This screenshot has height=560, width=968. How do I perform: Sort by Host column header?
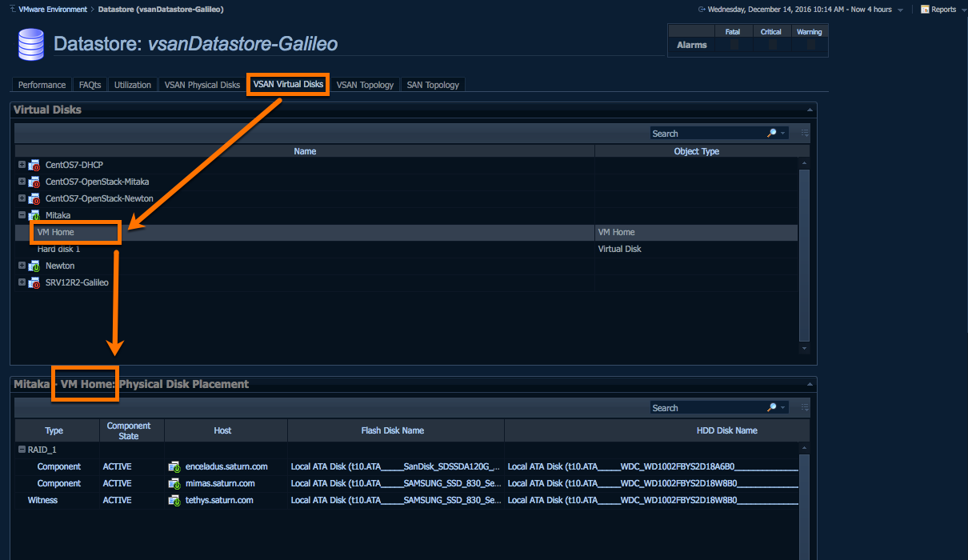point(226,430)
